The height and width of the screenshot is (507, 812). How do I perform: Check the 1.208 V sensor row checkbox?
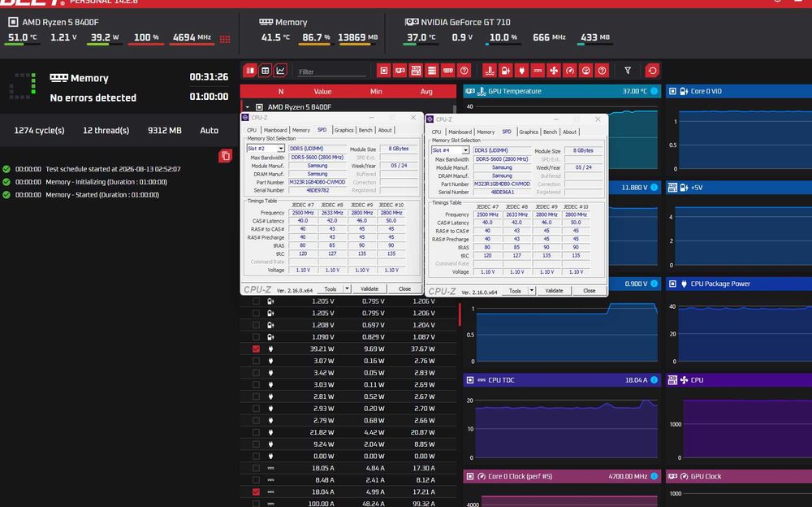click(256, 325)
